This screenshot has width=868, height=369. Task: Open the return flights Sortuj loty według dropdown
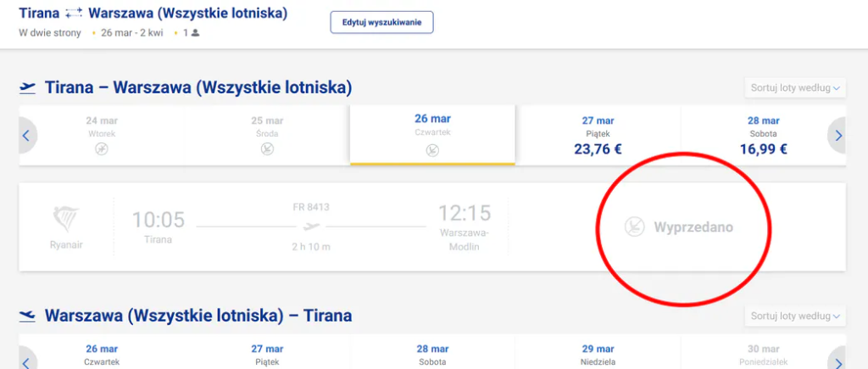795,316
